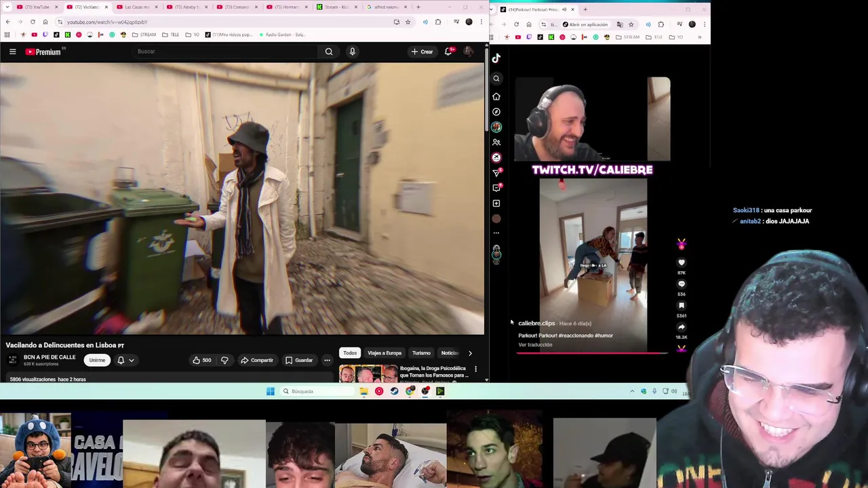Click into the YouTube Buscar search field
This screenshot has height=488, width=868.
tap(226, 52)
